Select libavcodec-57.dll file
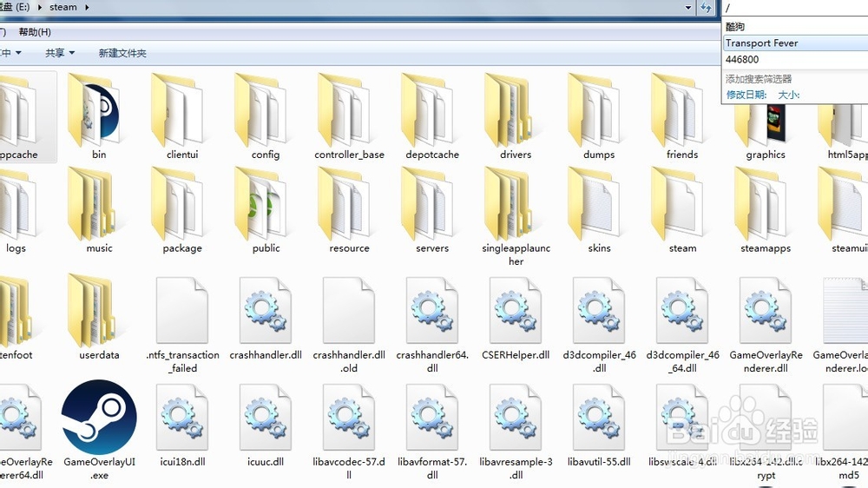Viewport: 868px width, 488px height. tap(349, 431)
